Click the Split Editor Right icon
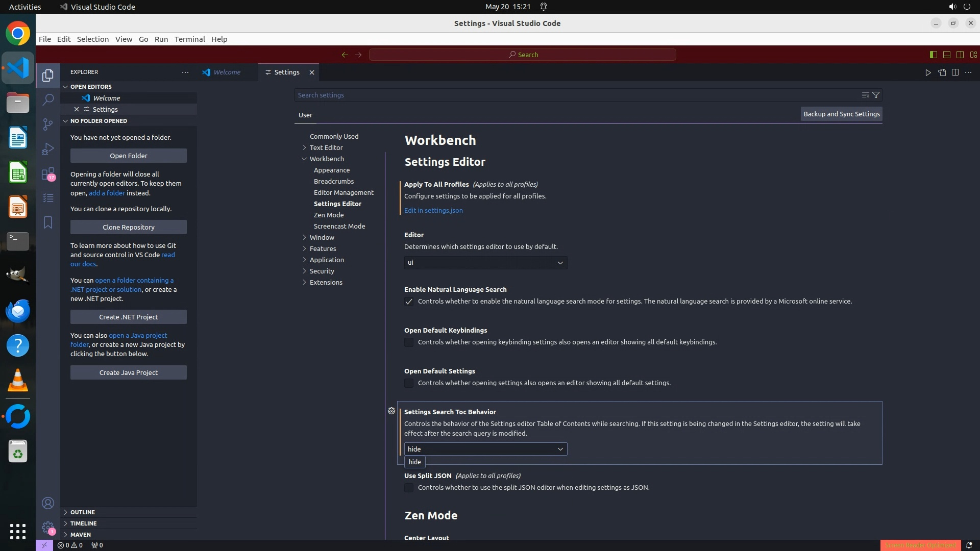The image size is (980, 551). point(955,72)
